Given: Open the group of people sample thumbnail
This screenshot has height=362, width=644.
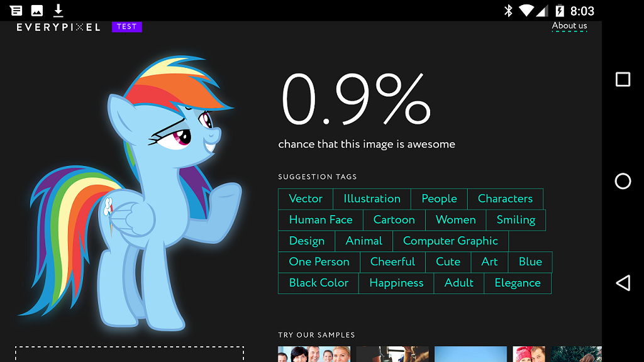Looking at the screenshot, I should point(314,354).
